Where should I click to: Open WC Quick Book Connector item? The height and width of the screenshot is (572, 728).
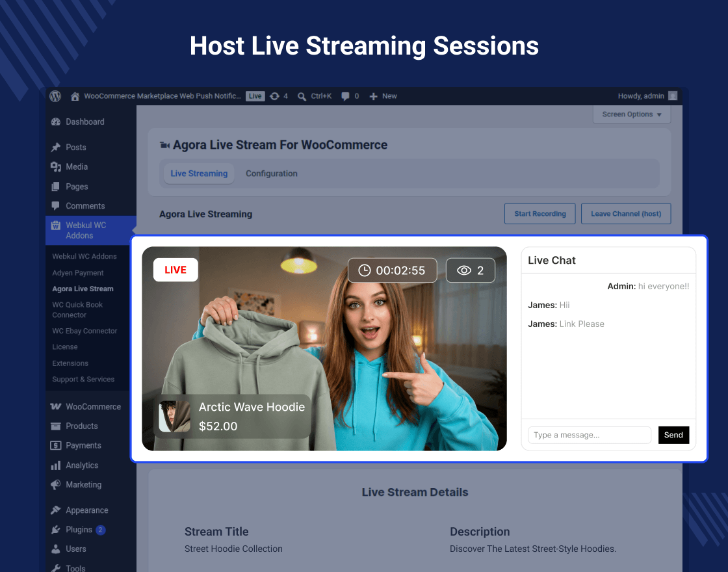77,309
